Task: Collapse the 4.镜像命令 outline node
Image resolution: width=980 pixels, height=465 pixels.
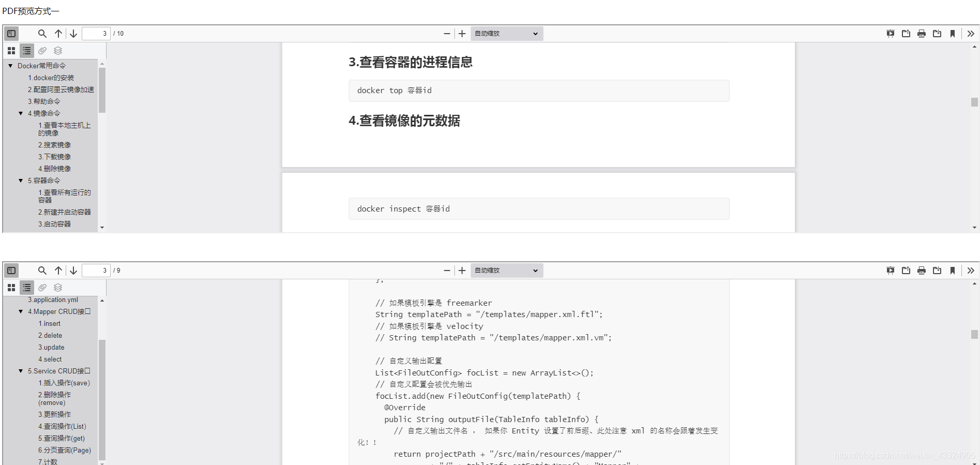Action: click(21, 113)
